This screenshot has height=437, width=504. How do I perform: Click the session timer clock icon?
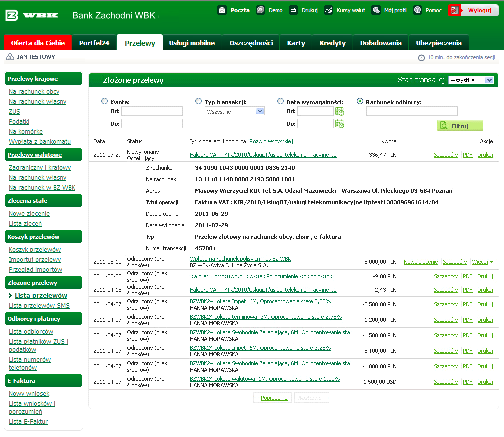click(x=421, y=57)
